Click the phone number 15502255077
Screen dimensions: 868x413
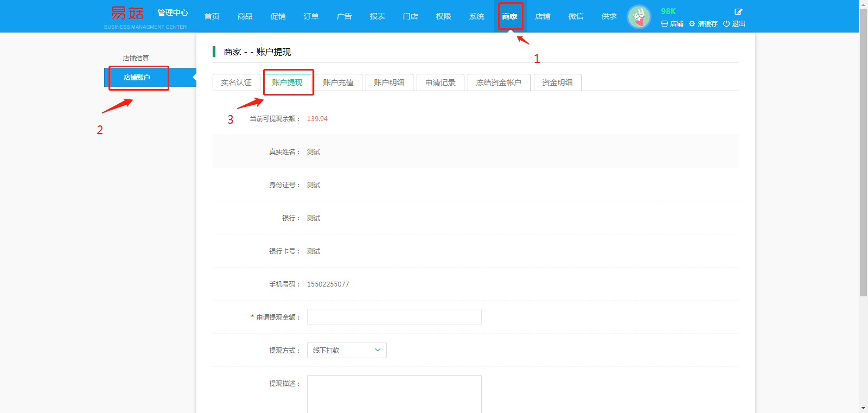click(x=328, y=284)
